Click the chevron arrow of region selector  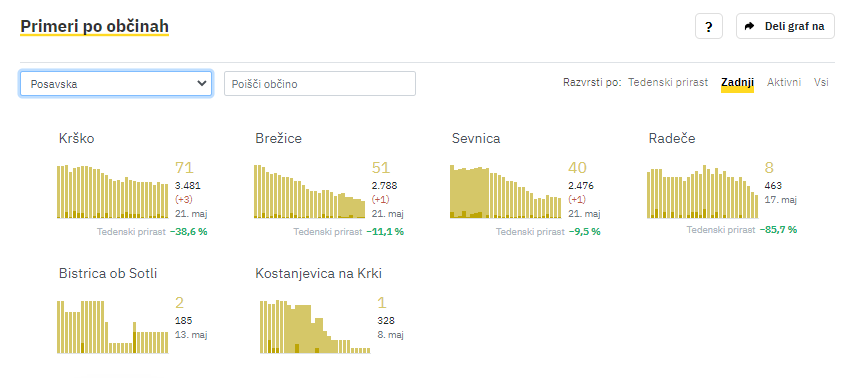pyautogui.click(x=201, y=84)
